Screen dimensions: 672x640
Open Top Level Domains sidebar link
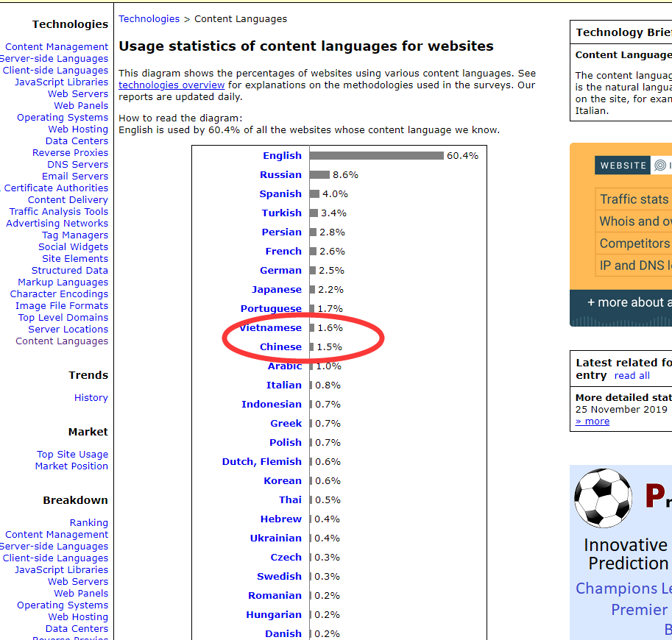coord(63,318)
